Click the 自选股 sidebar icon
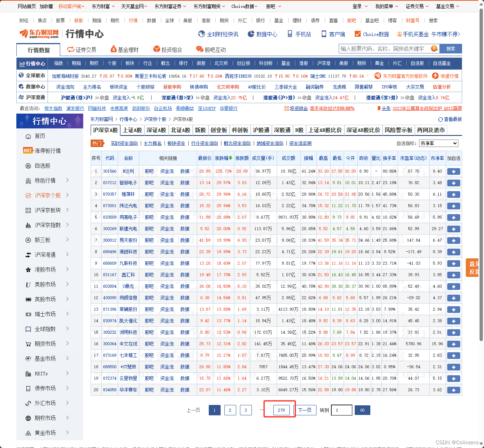 [x=28, y=166]
